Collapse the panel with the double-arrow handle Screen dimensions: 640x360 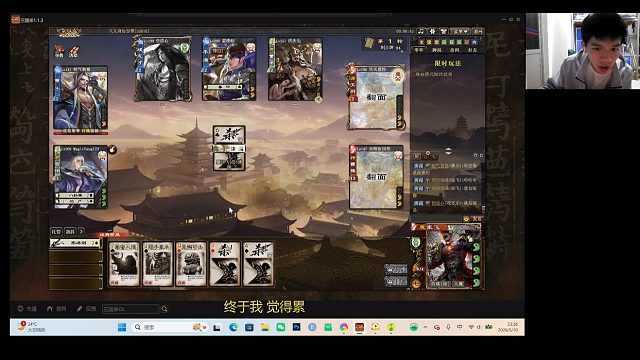point(448,151)
